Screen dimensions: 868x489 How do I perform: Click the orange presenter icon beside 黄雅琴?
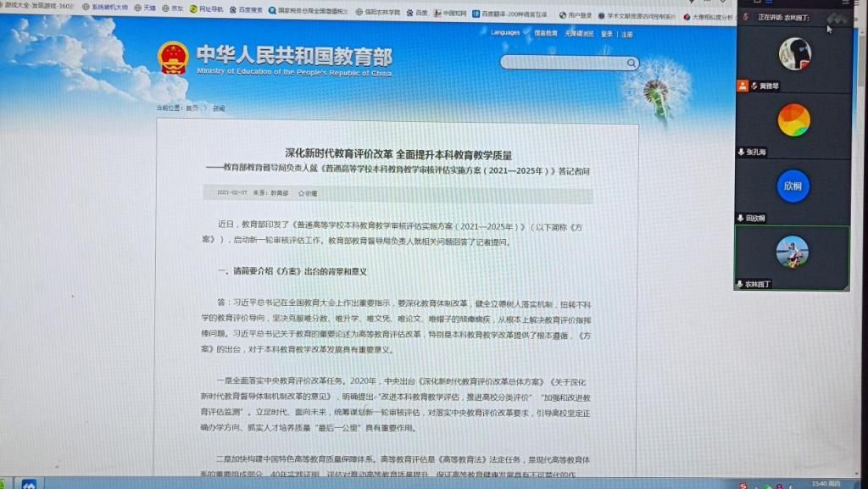click(x=743, y=86)
